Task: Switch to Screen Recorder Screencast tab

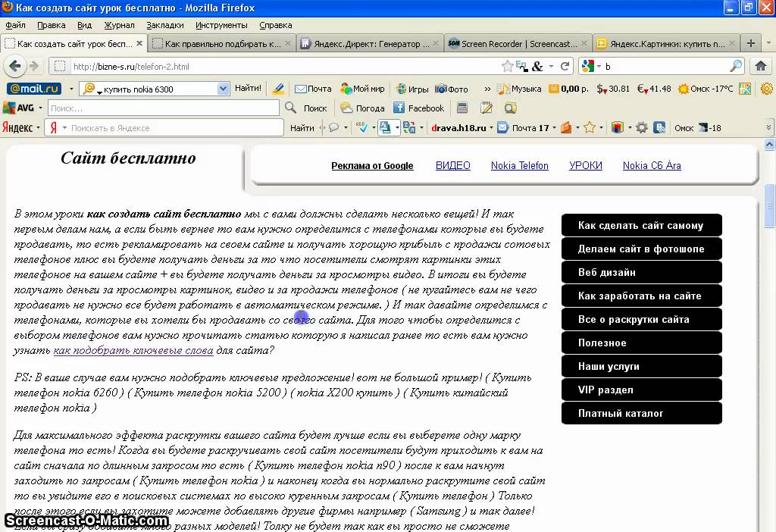Action: tap(518, 43)
